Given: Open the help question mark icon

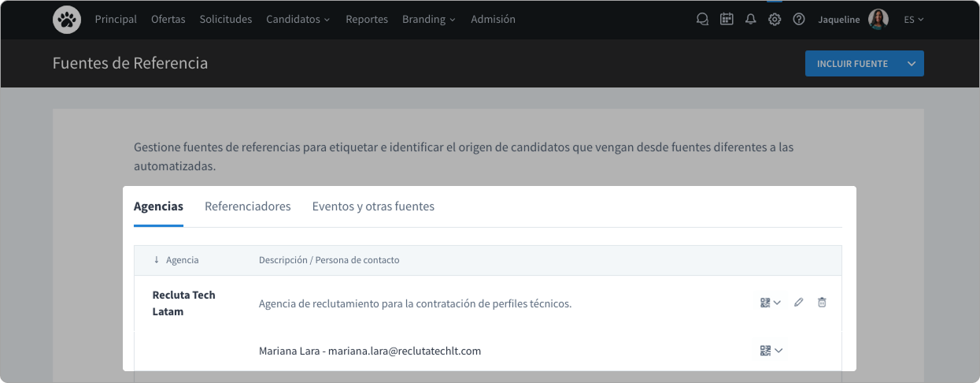Looking at the screenshot, I should tap(799, 20).
